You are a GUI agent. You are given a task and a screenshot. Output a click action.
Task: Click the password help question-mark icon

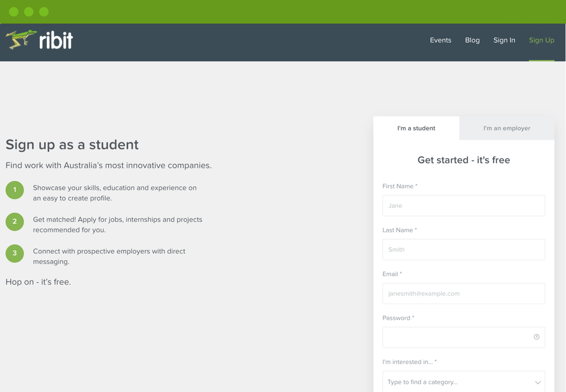(536, 337)
